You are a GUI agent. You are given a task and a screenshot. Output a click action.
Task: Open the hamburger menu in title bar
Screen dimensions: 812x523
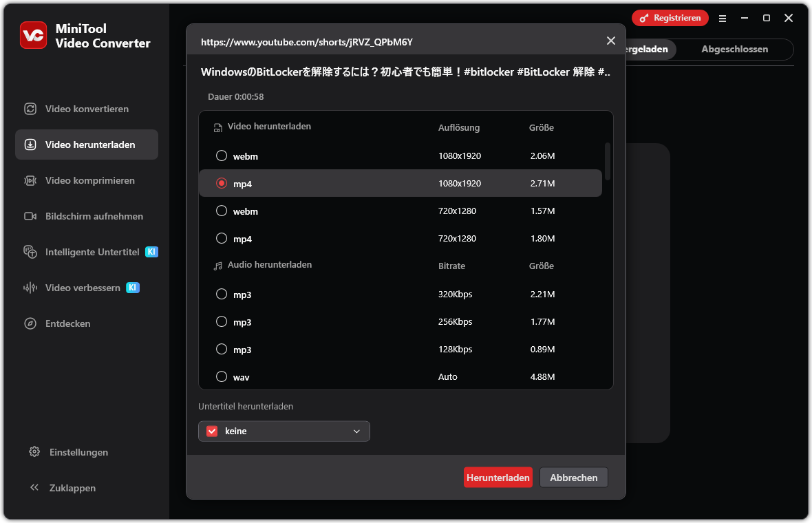pos(723,18)
